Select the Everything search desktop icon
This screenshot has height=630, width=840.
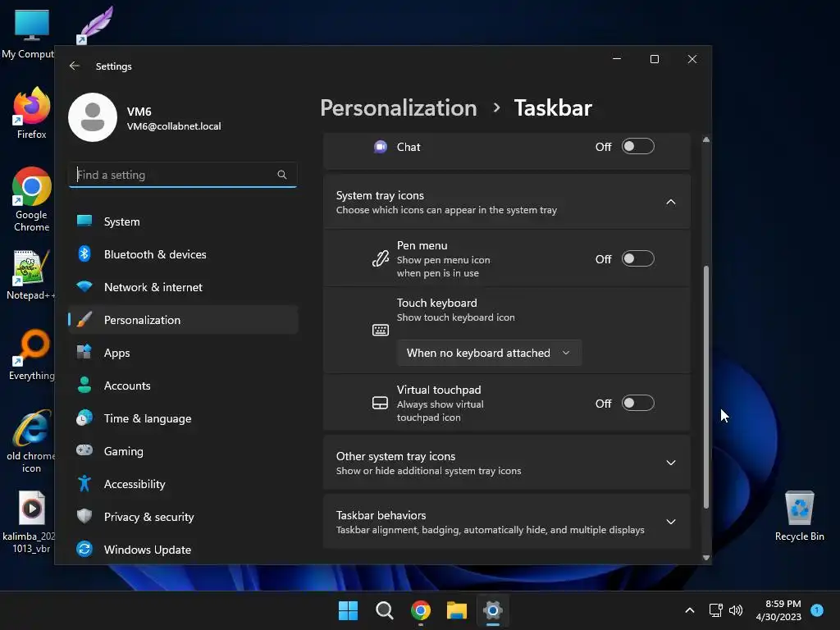pos(31,355)
